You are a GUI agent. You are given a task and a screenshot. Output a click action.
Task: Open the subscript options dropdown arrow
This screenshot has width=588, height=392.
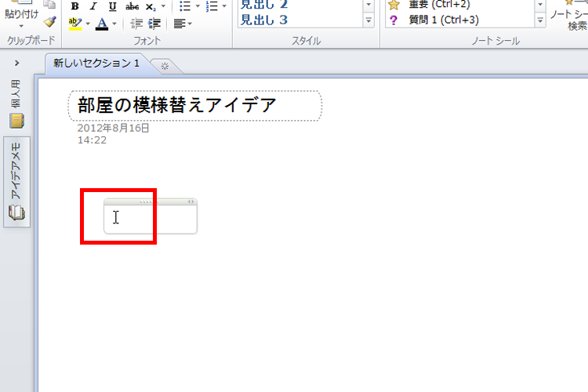163,6
